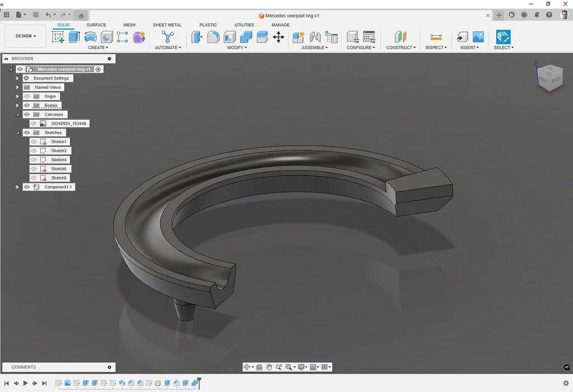The width and height of the screenshot is (573, 392).
Task: Select the Create Form tool
Action: 139,37
